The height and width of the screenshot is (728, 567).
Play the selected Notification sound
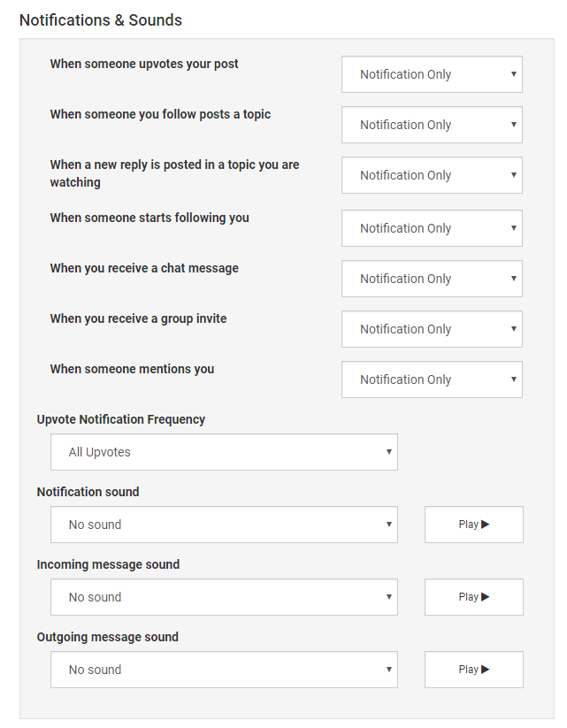pyautogui.click(x=473, y=525)
